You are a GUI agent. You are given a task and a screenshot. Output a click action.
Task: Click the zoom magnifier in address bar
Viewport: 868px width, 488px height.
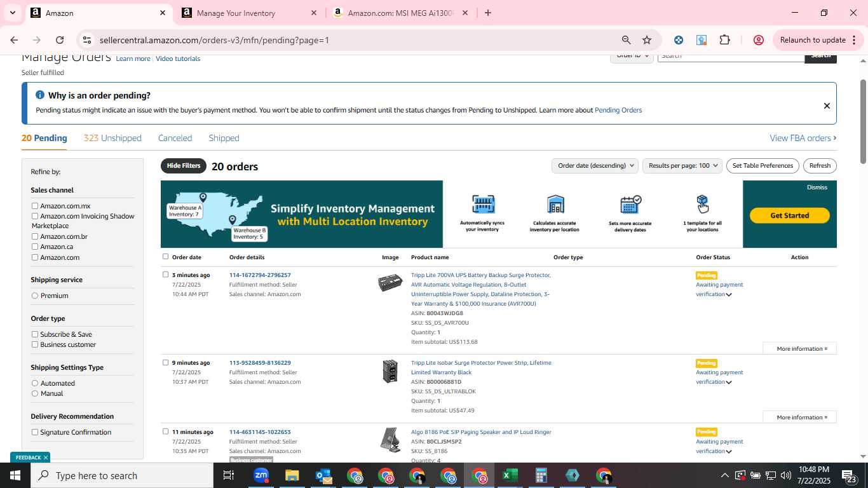(x=627, y=40)
